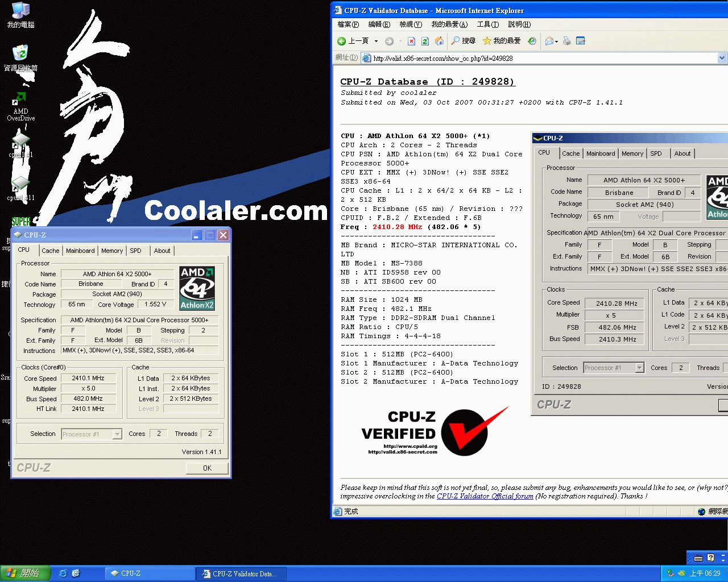This screenshot has width=728, height=582.
Task: Click the language bar help question icon
Action: (x=710, y=558)
